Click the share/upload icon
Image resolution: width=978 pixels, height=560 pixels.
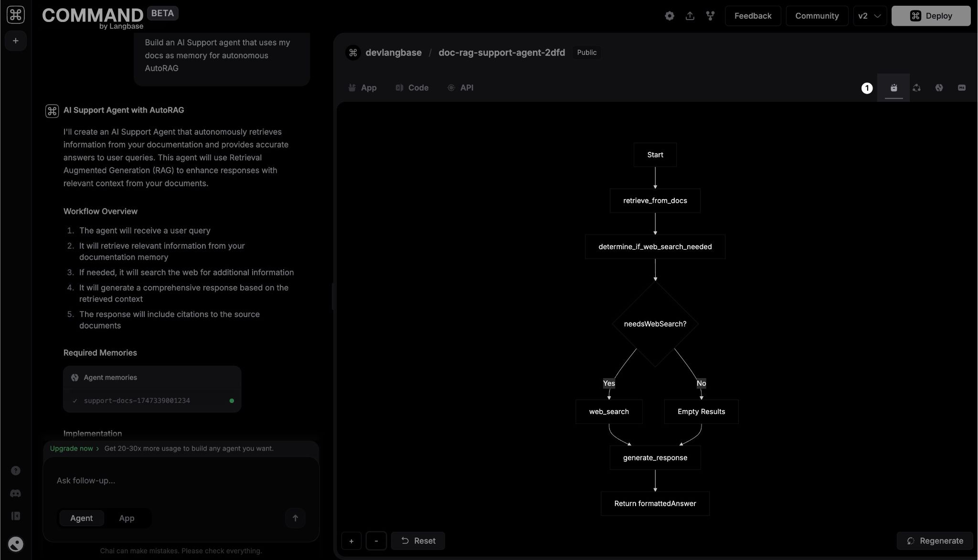tap(690, 16)
